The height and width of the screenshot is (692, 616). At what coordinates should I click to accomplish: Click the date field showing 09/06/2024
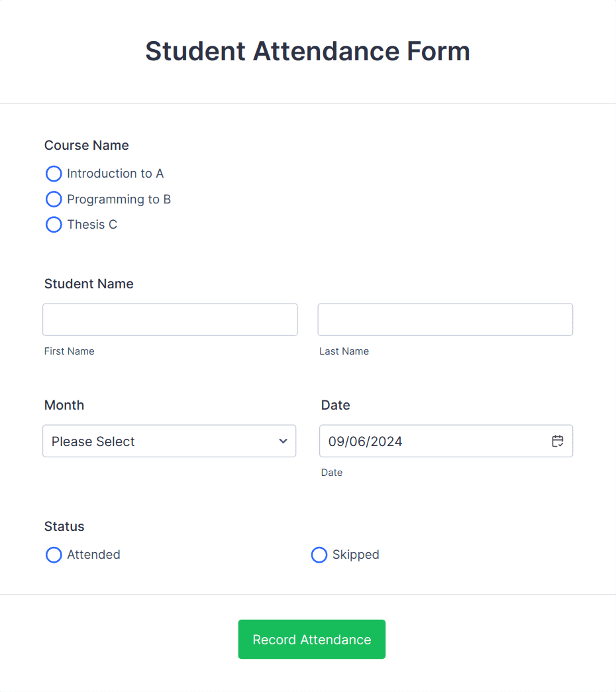(431, 441)
